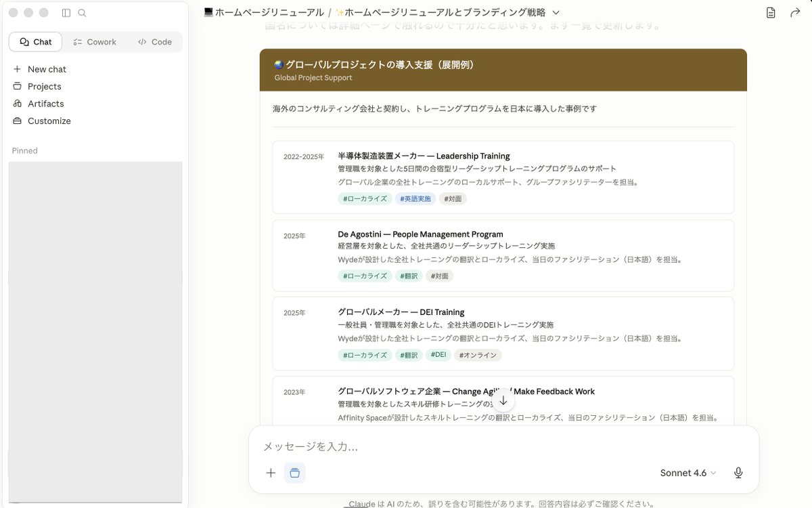This screenshot has width=812, height=508.
Task: Click the #英語実施 tag
Action: (x=415, y=199)
